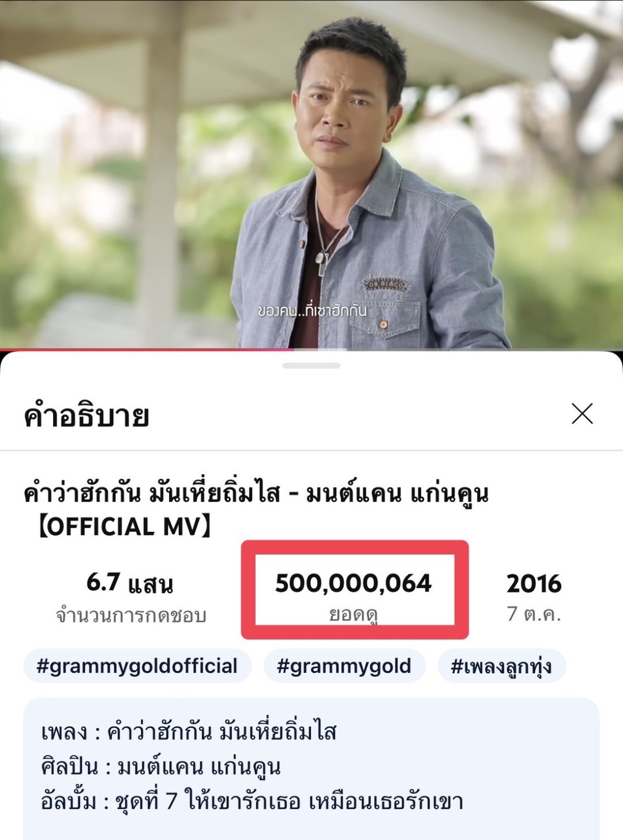Seek using the unplayed gray progress bar segment
Screen dimensions: 623x840
[x=459, y=349]
